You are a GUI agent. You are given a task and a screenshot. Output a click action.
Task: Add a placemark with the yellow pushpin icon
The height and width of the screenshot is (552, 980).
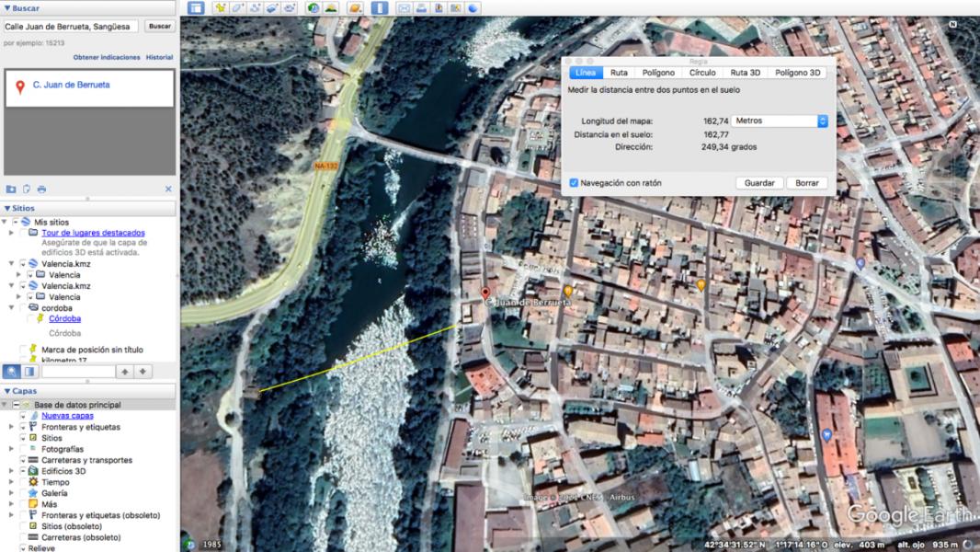coord(221,7)
